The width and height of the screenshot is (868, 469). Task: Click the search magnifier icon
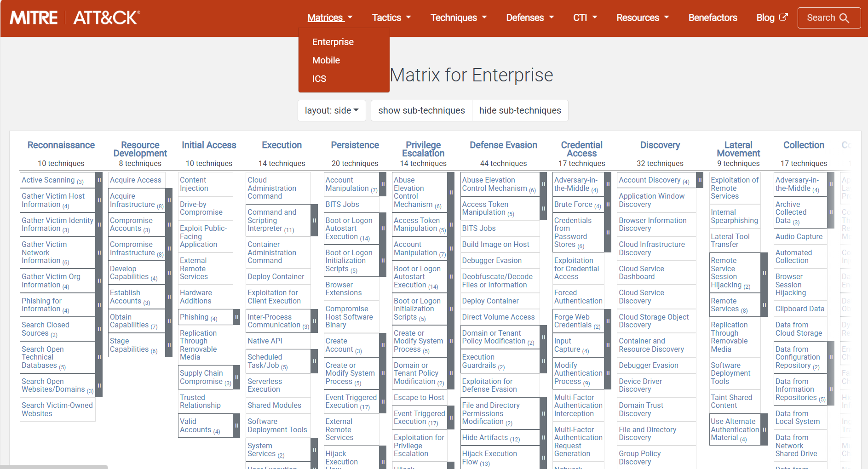click(844, 18)
